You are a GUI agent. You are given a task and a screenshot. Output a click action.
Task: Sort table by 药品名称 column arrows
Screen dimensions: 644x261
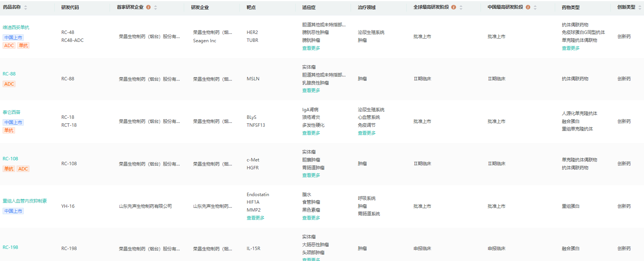click(26, 8)
